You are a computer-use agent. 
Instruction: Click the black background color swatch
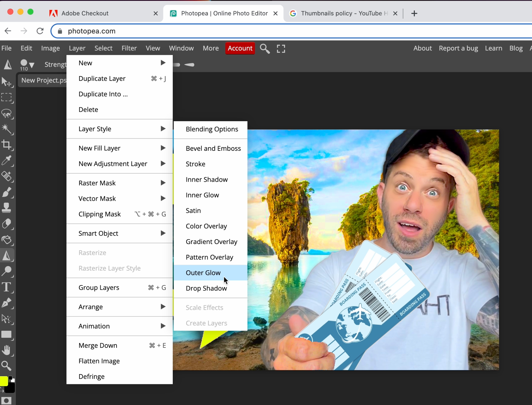[x=10, y=389]
